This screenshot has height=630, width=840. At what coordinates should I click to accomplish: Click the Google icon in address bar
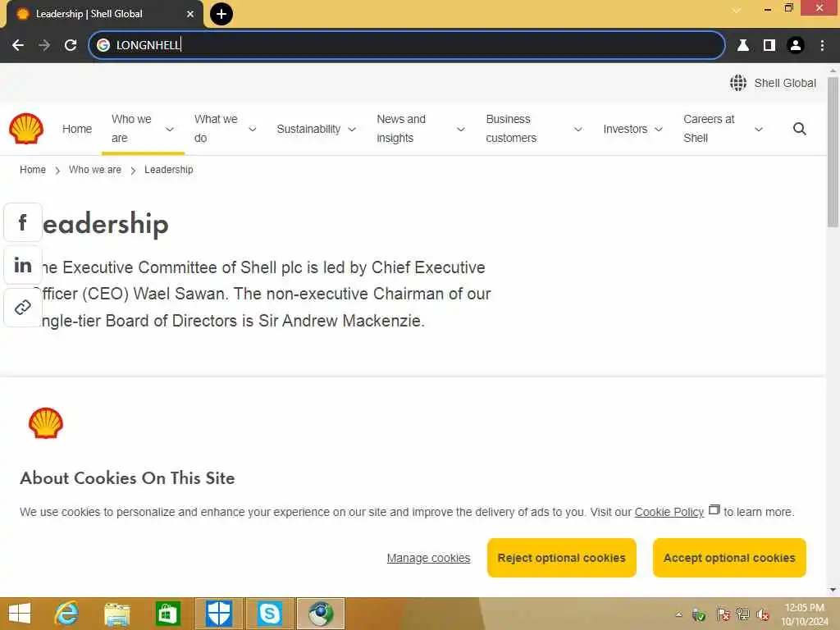103,45
